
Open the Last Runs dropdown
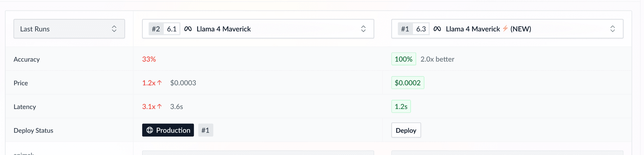pyautogui.click(x=69, y=29)
